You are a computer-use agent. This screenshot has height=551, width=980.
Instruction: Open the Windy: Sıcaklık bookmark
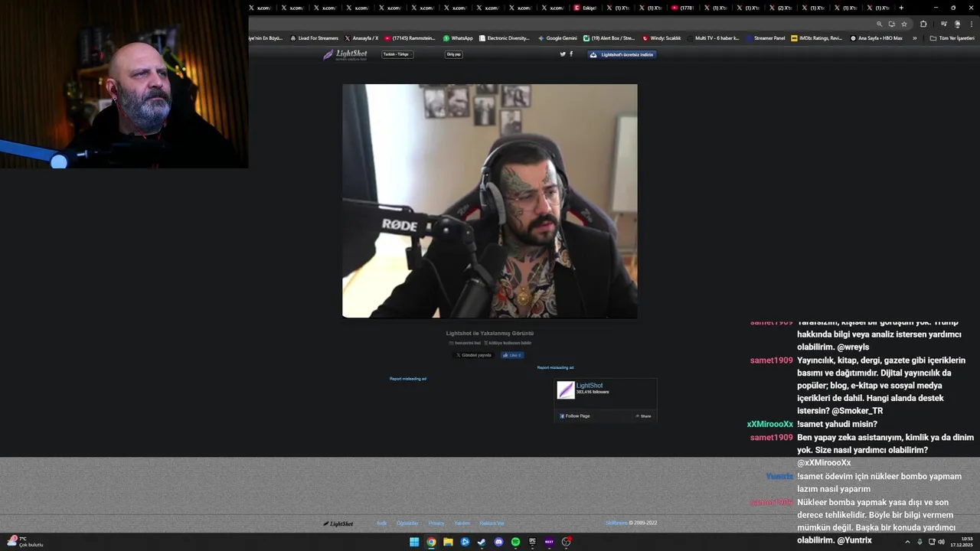click(x=661, y=38)
